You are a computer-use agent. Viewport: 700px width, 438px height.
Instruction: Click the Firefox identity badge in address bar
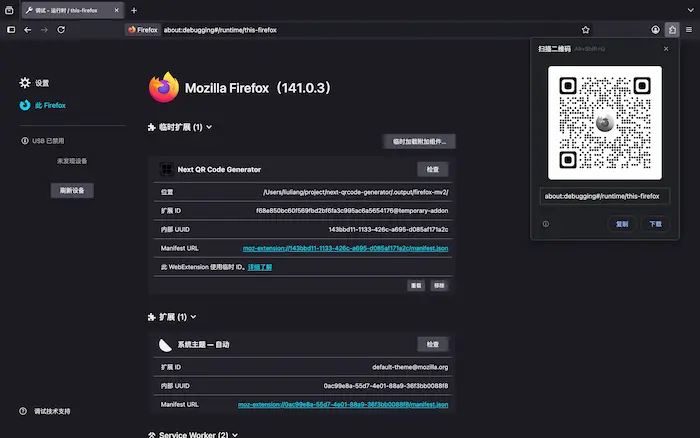(143, 30)
